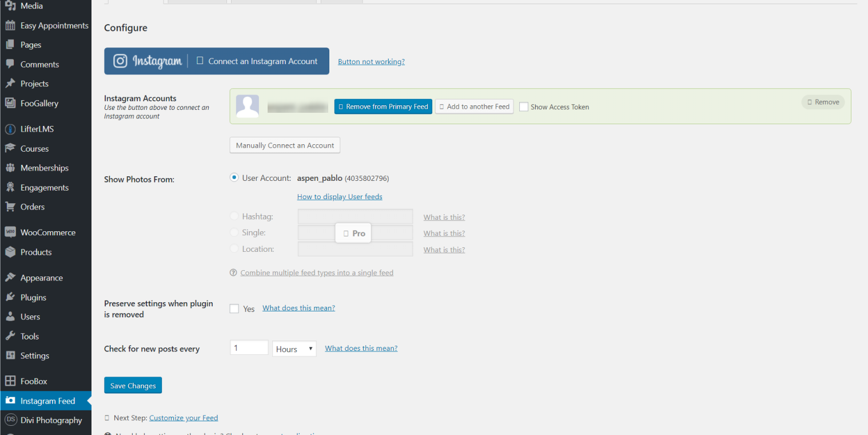Open the Button not working link
This screenshot has width=868, height=435.
pyautogui.click(x=371, y=62)
